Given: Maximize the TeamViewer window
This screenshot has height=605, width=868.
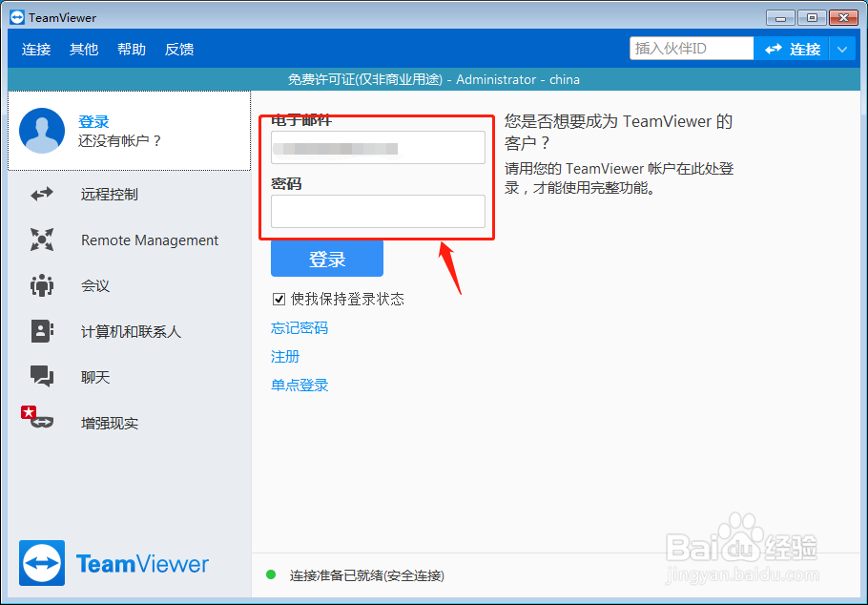Looking at the screenshot, I should coord(812,18).
